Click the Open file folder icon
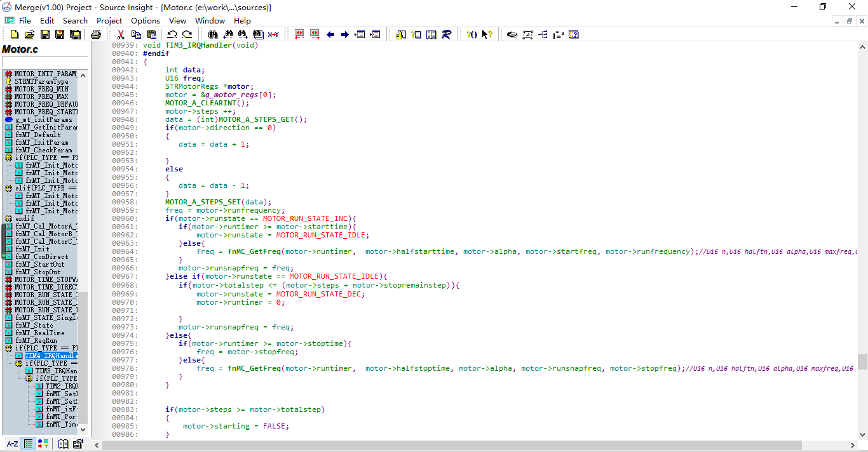868x452 pixels. 29,34
